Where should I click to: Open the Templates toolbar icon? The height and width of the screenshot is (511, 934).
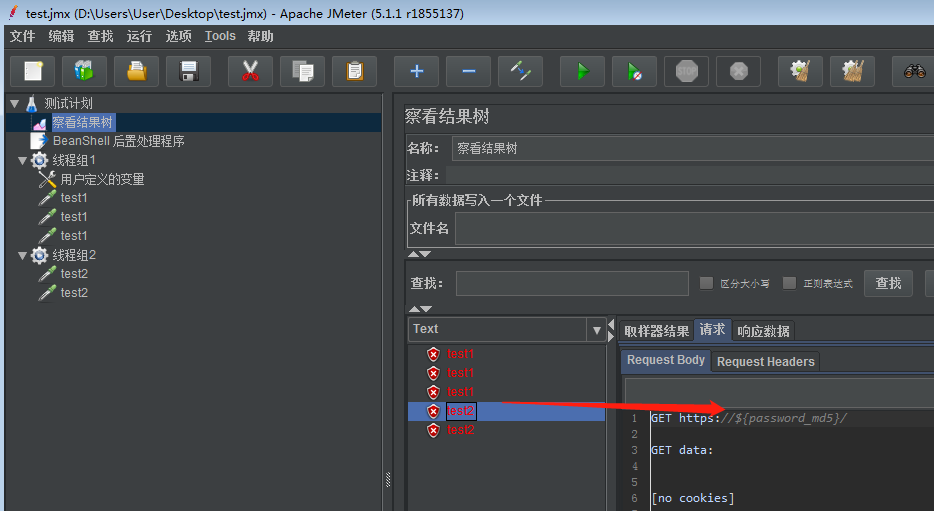(x=85, y=71)
